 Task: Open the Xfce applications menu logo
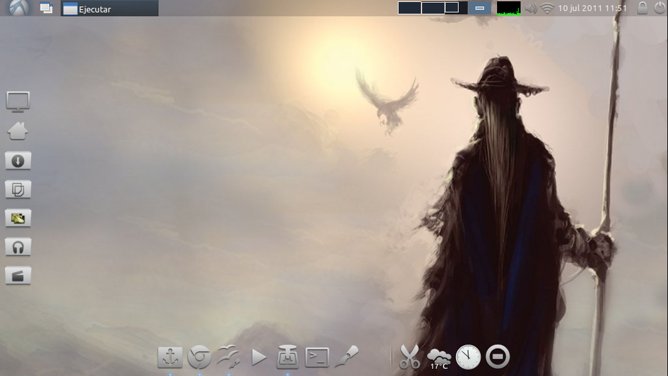(20, 8)
